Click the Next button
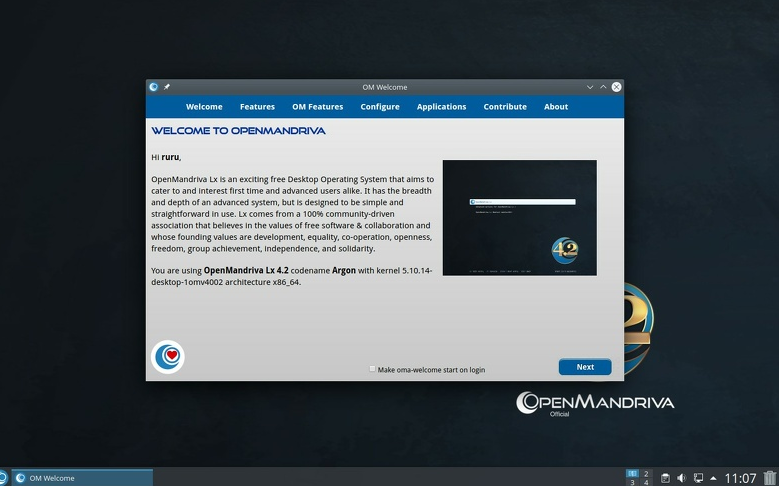 coord(585,367)
